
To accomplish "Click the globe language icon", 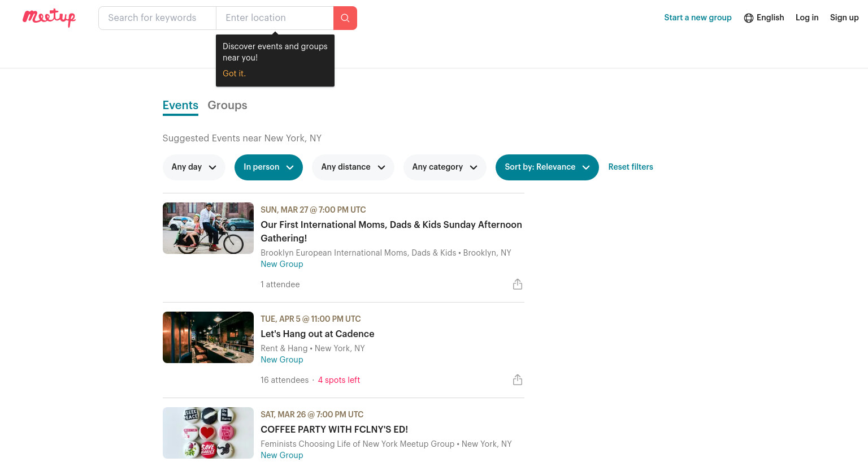I will click(749, 18).
